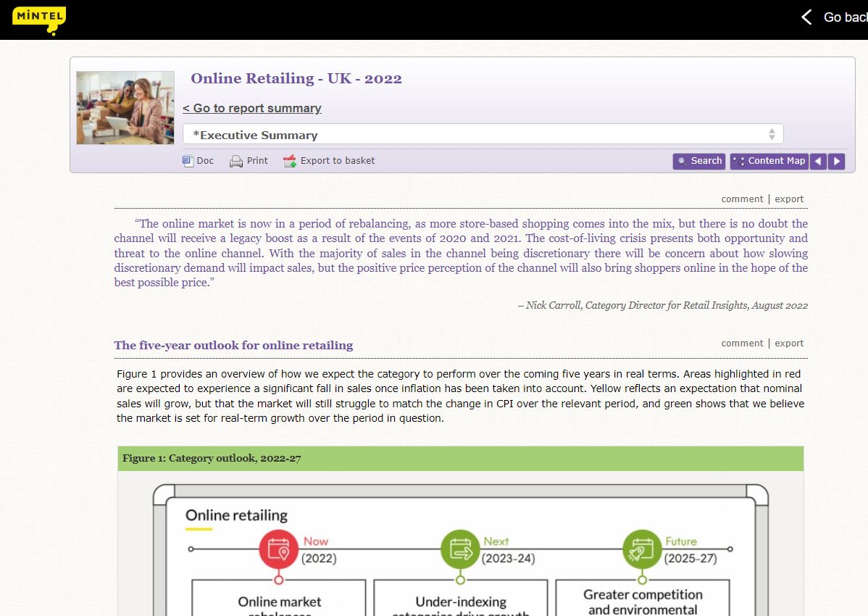Click the purple Search button

(x=698, y=161)
